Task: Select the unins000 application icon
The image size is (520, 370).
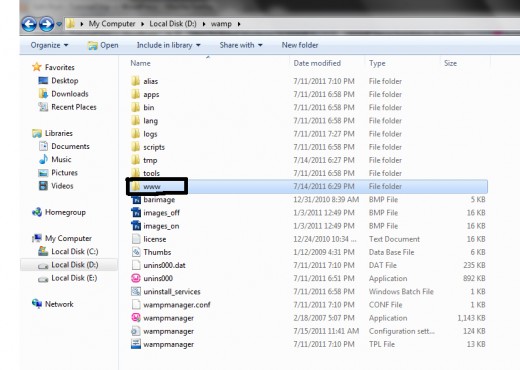Action: coord(136,278)
